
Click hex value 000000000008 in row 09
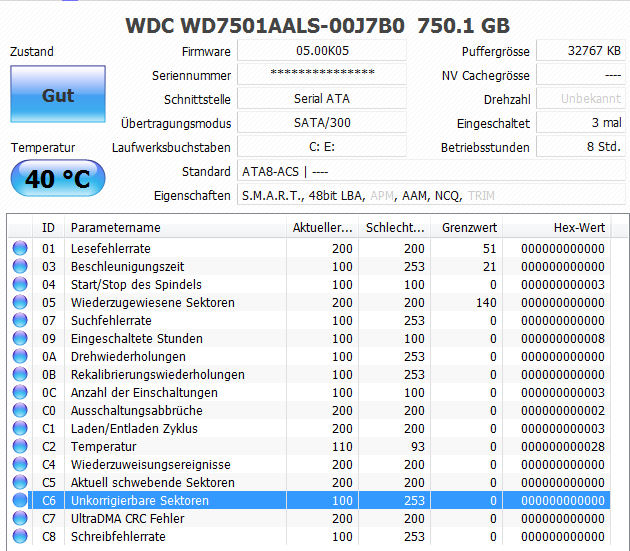(562, 339)
